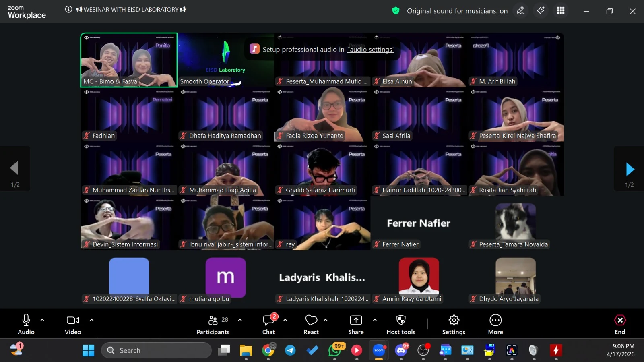Expand reactions options arrow
This screenshot has width=644, height=362.
pyautogui.click(x=326, y=320)
